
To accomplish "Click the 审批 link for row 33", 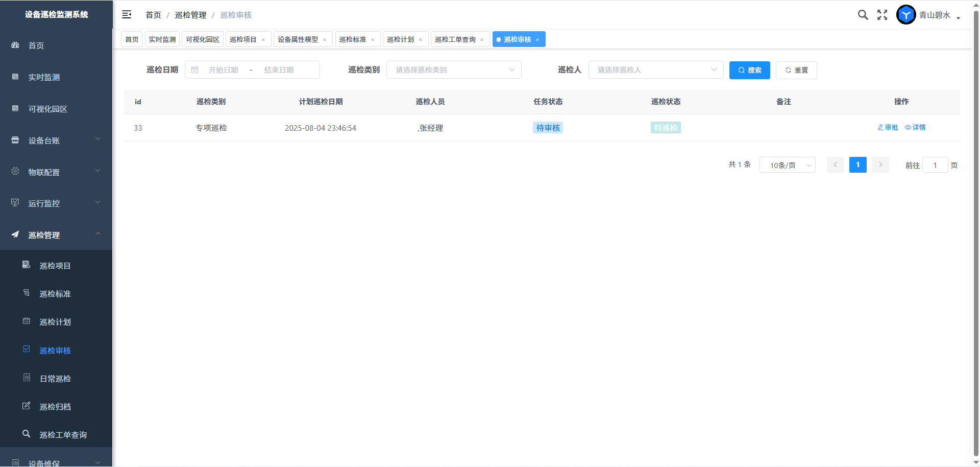I will click(x=888, y=128).
